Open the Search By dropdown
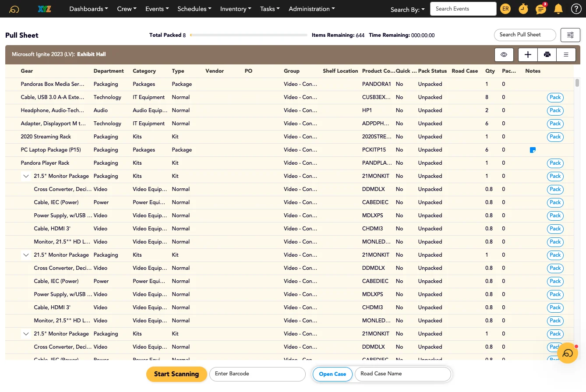The width and height of the screenshot is (586, 392). pyautogui.click(x=407, y=10)
